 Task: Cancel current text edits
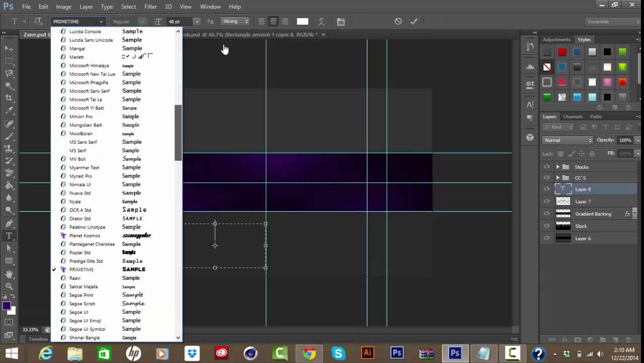[398, 21]
